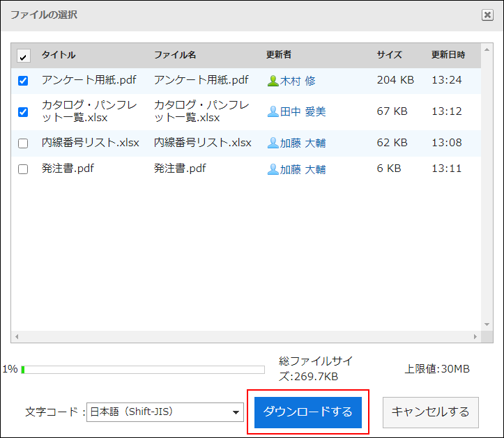This screenshot has height=438, width=504.
Task: Open 田中 愛美 user link
Action: 303,111
